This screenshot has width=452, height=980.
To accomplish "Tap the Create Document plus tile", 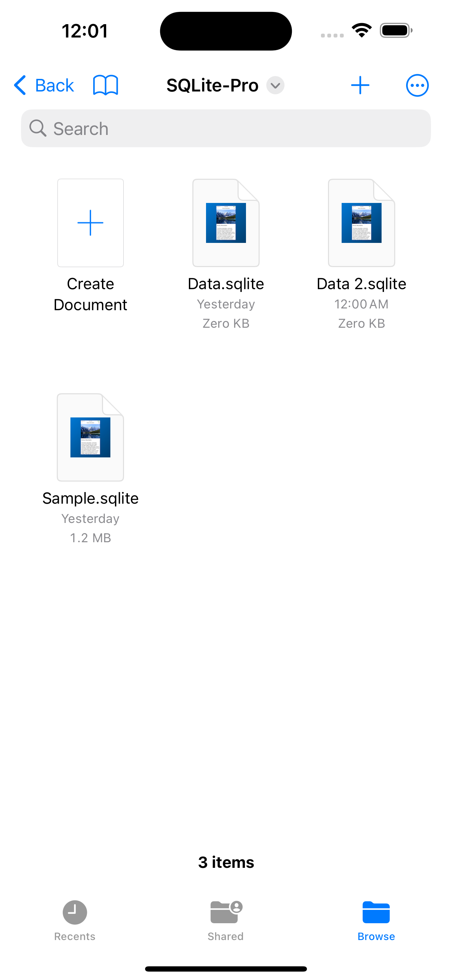I will pos(90,223).
